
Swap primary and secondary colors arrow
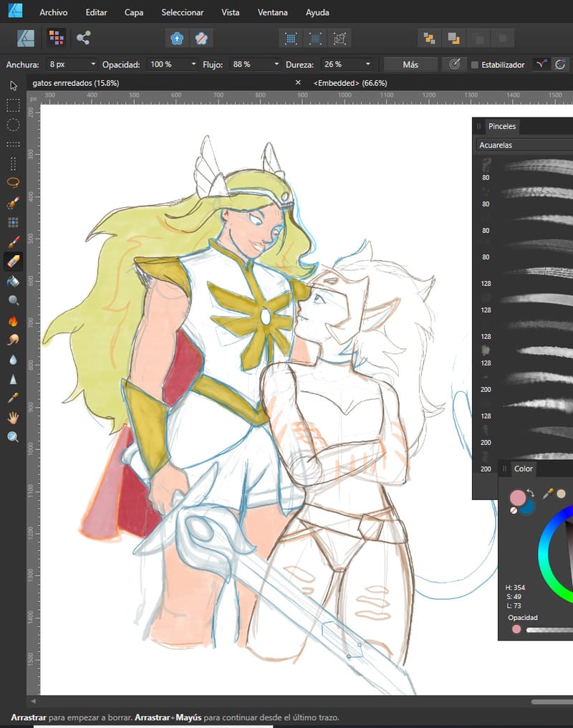(531, 493)
